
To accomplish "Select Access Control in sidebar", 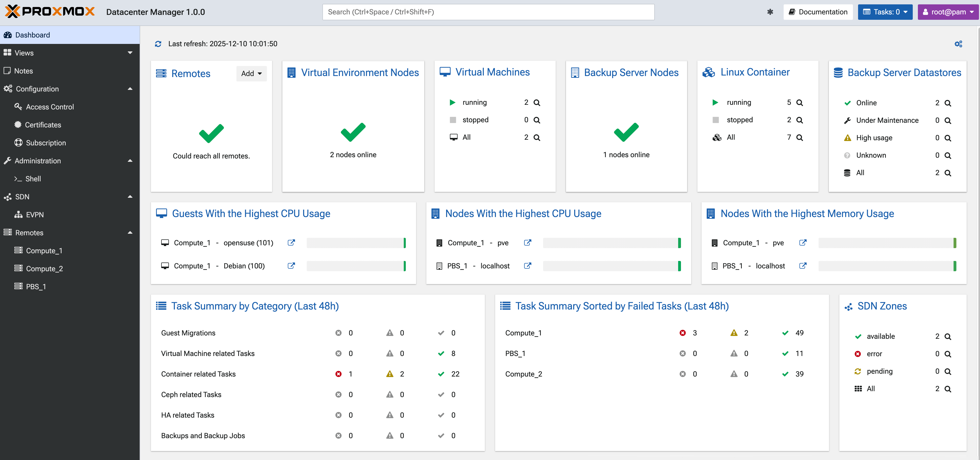I will [50, 107].
